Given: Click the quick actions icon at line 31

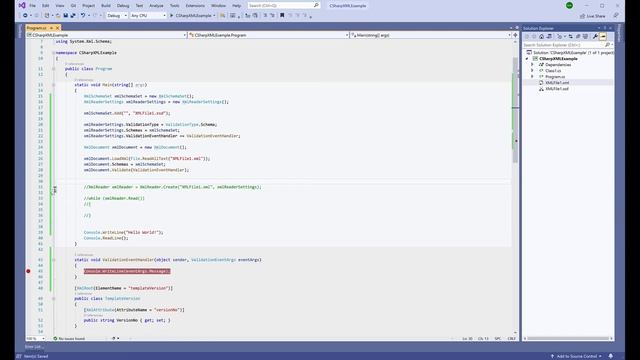Looking at the screenshot, I should (54, 189).
